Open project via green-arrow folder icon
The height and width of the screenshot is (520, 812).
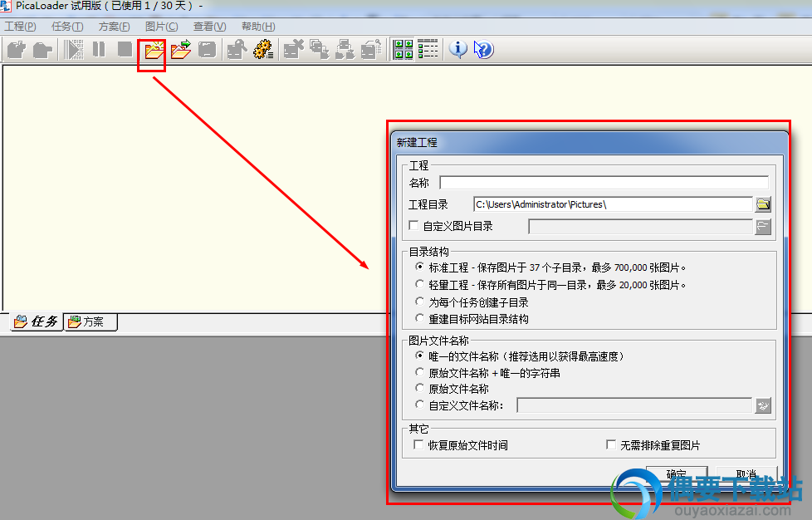[x=181, y=50]
